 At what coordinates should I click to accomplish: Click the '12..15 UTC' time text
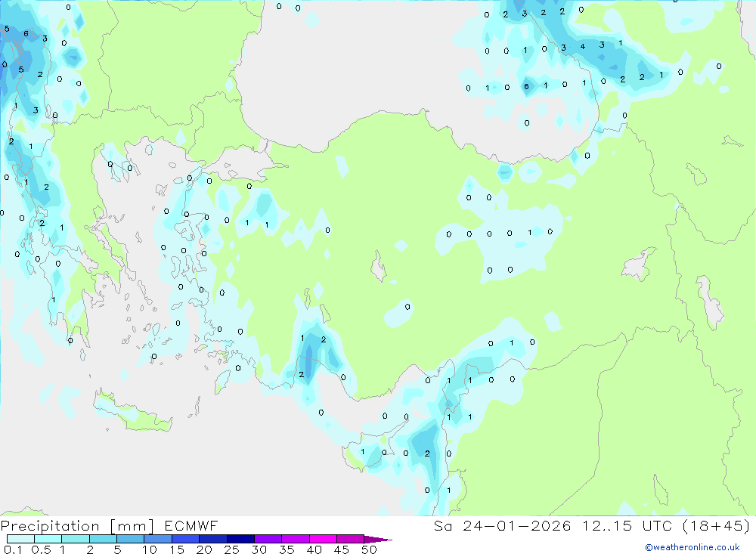[627, 525]
